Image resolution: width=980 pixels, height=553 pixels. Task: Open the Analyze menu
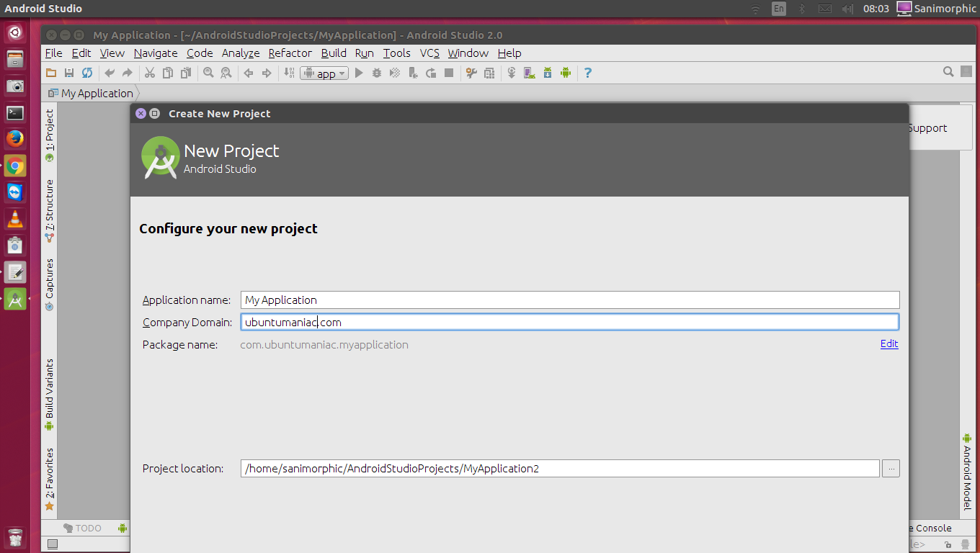241,53
